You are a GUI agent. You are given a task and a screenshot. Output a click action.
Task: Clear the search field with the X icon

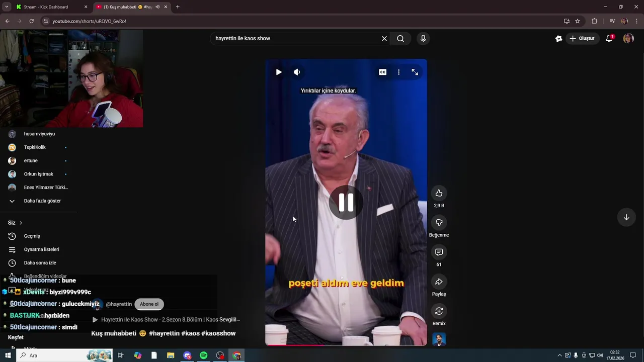coord(384,39)
